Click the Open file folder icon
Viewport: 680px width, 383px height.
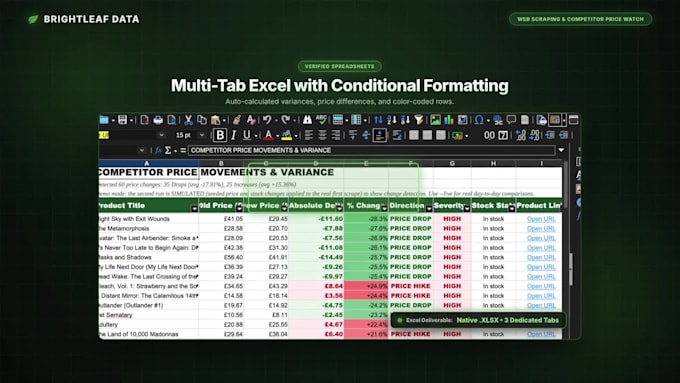click(x=104, y=120)
